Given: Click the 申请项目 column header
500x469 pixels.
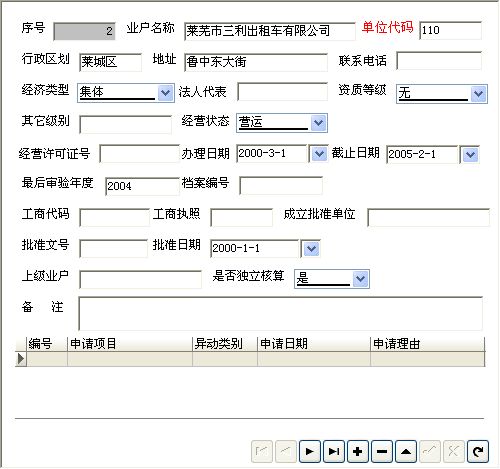Looking at the screenshot, I should tap(130, 344).
